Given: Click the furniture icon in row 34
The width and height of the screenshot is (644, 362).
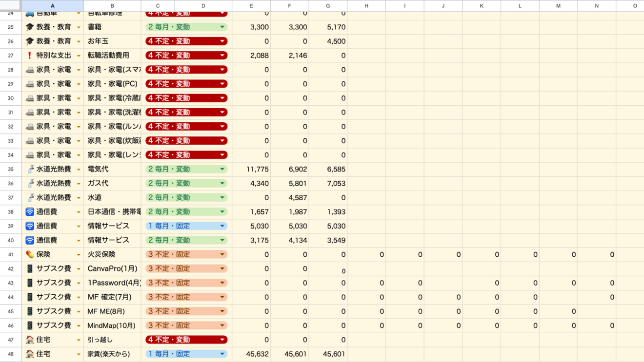Looking at the screenshot, I should [x=30, y=155].
